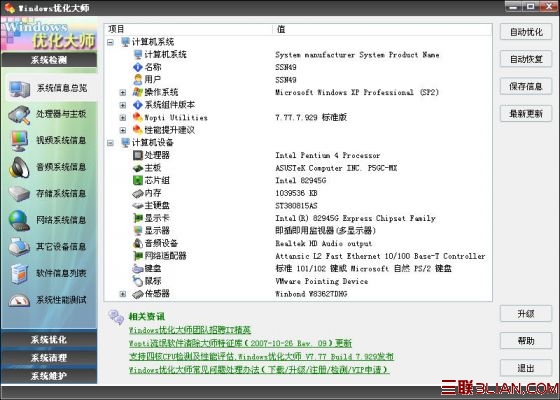Click the 退出 button
The height and width of the screenshot is (400, 560).
[526, 368]
